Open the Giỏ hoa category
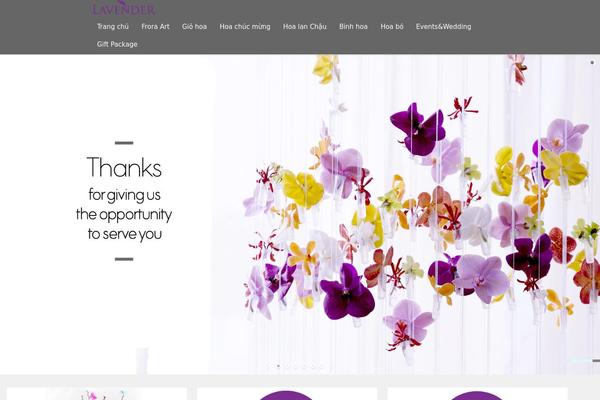 [x=194, y=26]
